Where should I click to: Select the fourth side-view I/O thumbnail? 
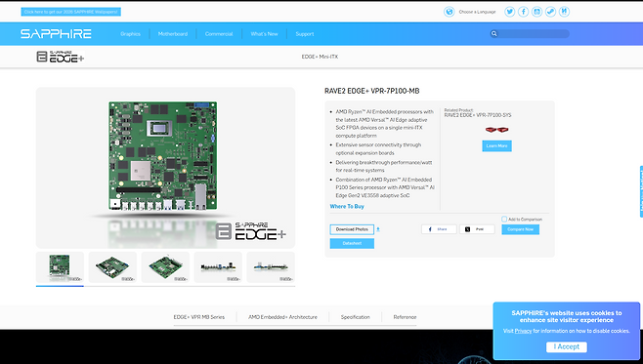click(218, 267)
